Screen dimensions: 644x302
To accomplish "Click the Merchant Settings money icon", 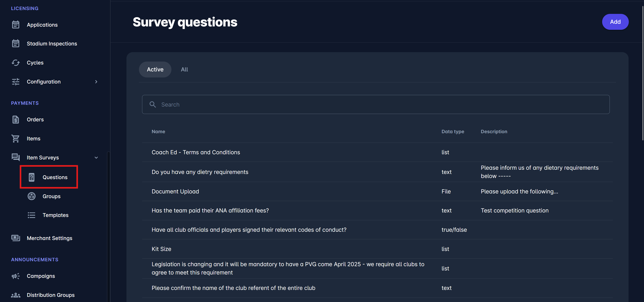I will coord(15,238).
